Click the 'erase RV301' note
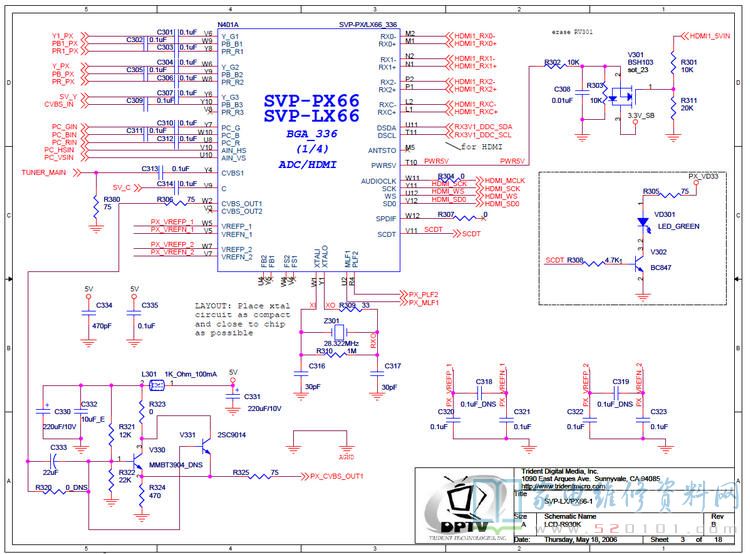Image resolution: width=750 pixels, height=554 pixels. point(572,32)
